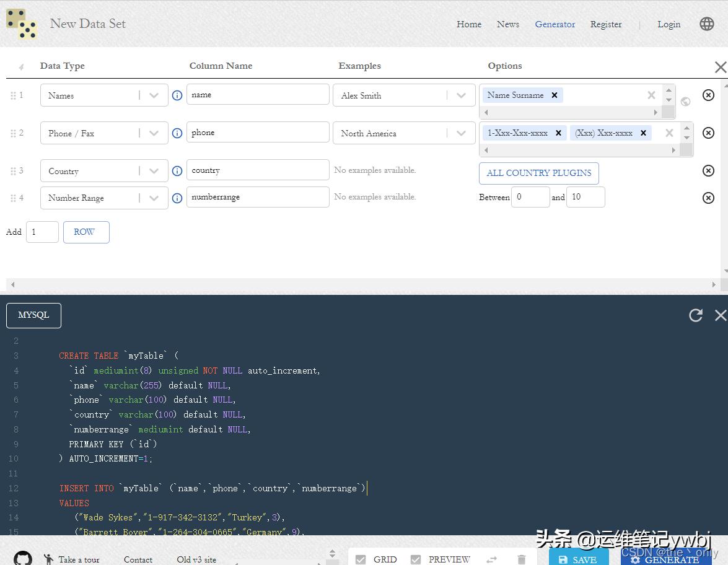Click the ALL COUNTRY PLUGINS button
Screen dimensions: 728x565
[538, 173]
